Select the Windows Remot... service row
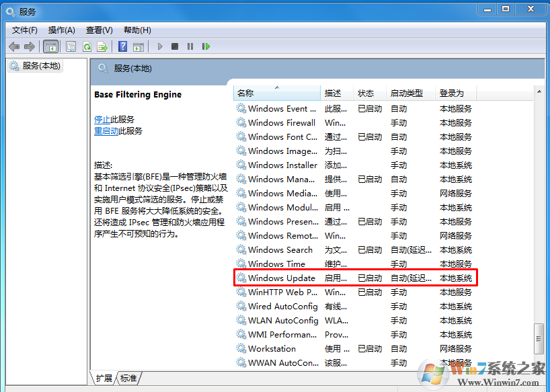This screenshot has width=550, height=392. 355,235
